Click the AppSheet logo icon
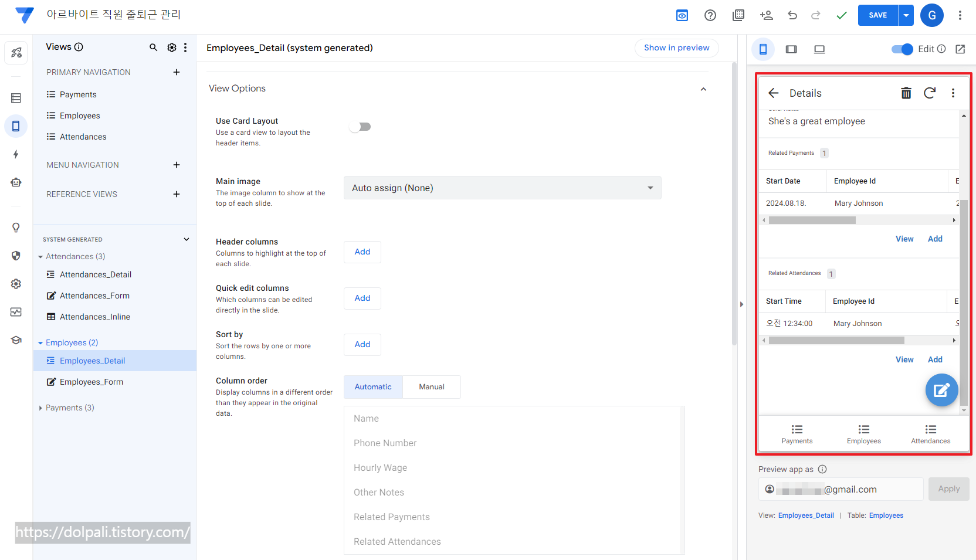Viewport: 976px width, 560px height. 24,15
